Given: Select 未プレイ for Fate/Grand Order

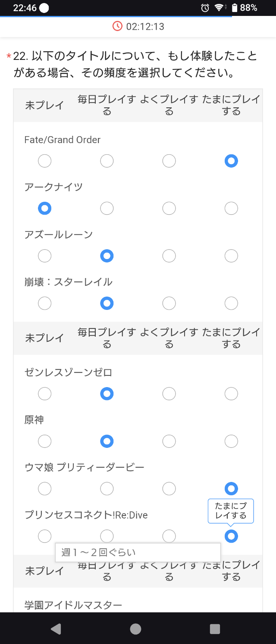Looking at the screenshot, I should click(44, 161).
